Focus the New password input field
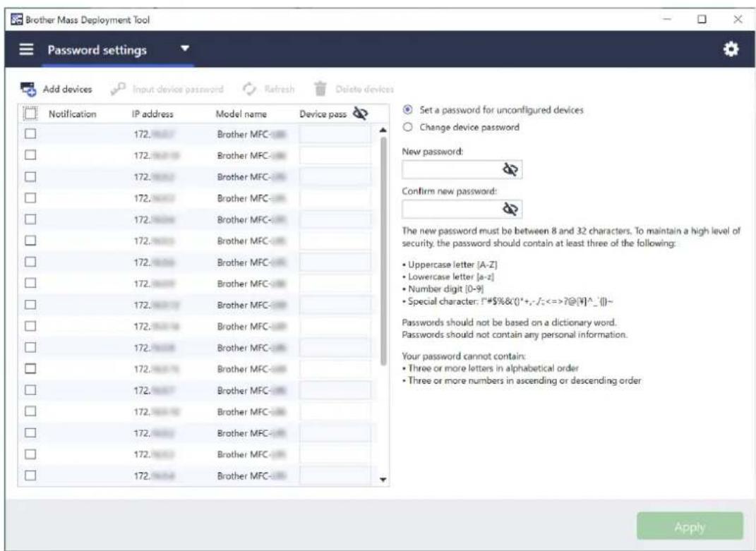The width and height of the screenshot is (756, 551). click(462, 169)
